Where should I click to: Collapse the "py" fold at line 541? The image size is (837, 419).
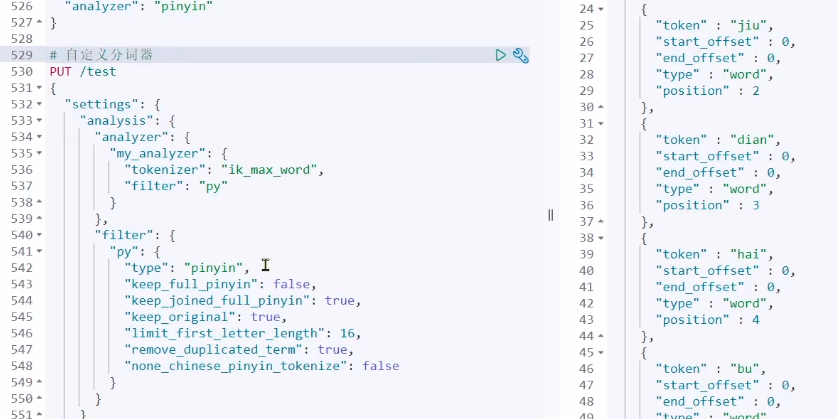point(40,251)
